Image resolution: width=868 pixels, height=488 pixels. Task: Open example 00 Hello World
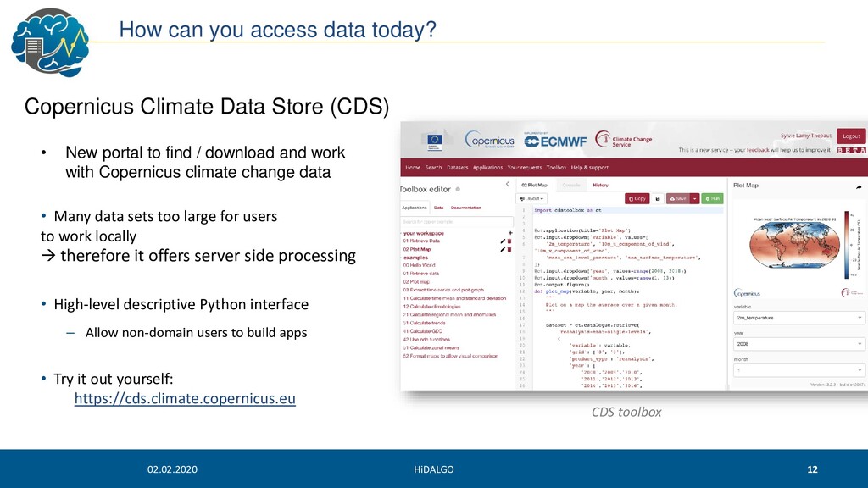[x=419, y=265]
